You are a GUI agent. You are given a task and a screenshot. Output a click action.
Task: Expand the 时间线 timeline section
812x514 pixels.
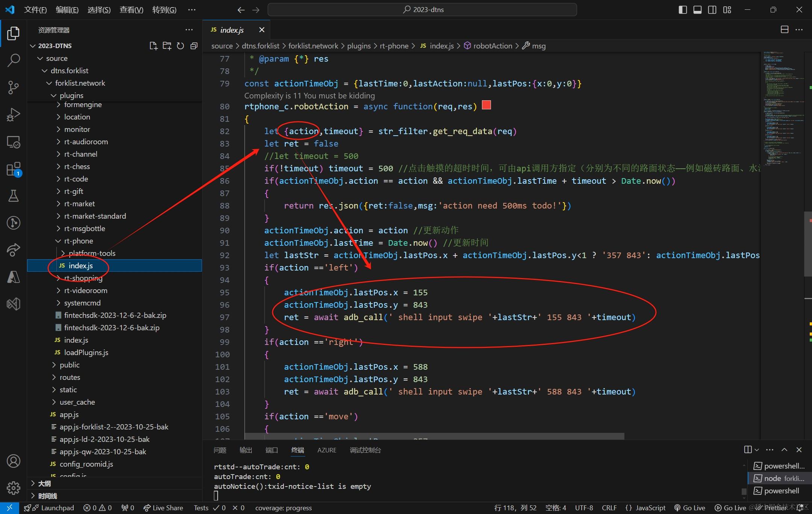pyautogui.click(x=115, y=496)
